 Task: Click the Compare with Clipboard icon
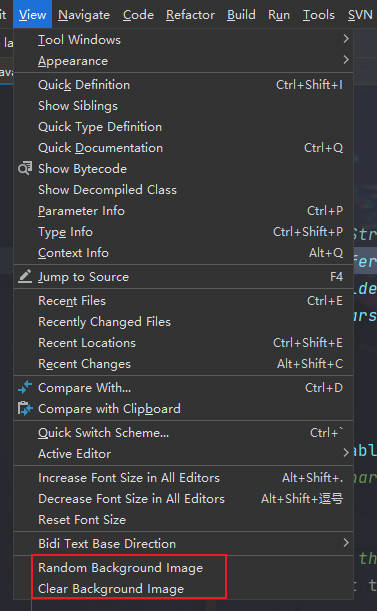[25, 409]
